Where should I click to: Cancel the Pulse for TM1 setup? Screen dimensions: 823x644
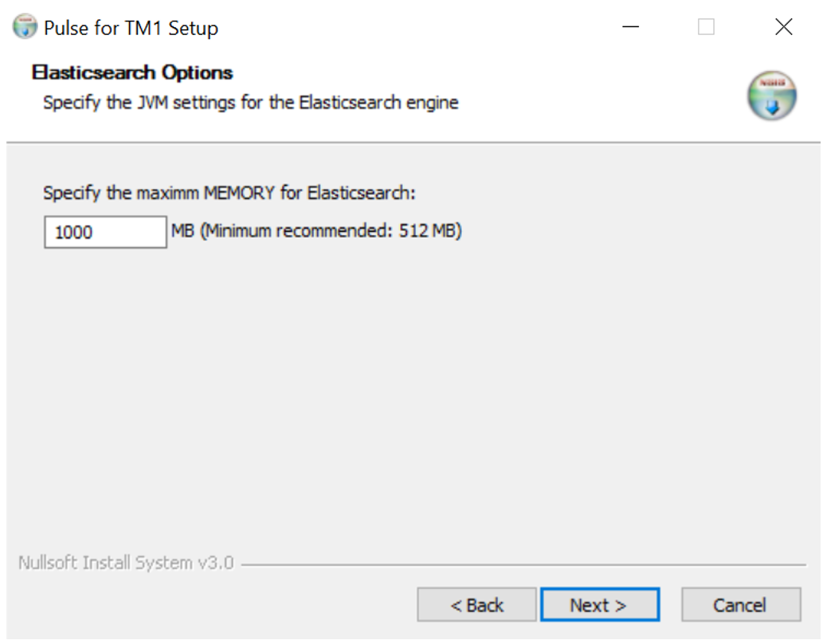[x=741, y=604]
